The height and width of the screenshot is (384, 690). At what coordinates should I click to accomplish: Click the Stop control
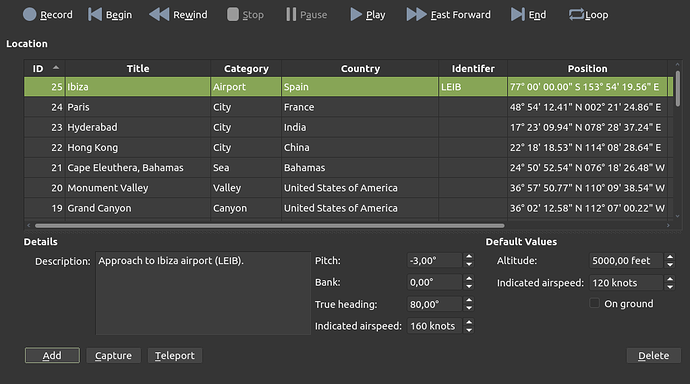[x=245, y=15]
